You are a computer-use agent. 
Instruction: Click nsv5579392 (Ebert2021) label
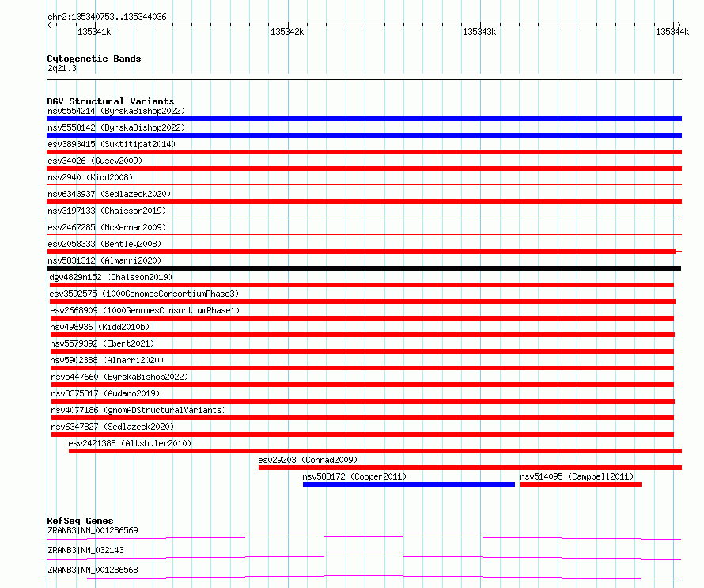(102, 343)
